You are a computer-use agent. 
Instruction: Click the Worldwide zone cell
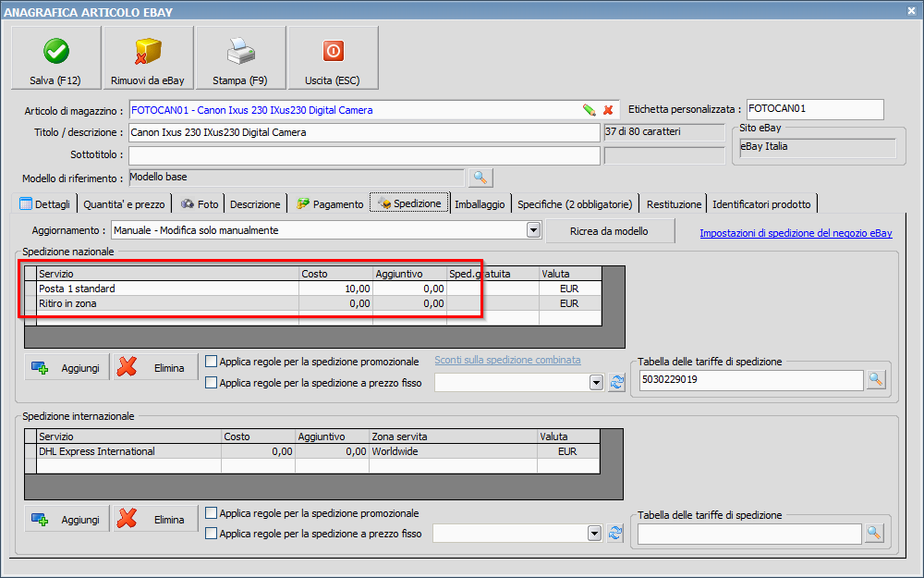[x=453, y=451]
